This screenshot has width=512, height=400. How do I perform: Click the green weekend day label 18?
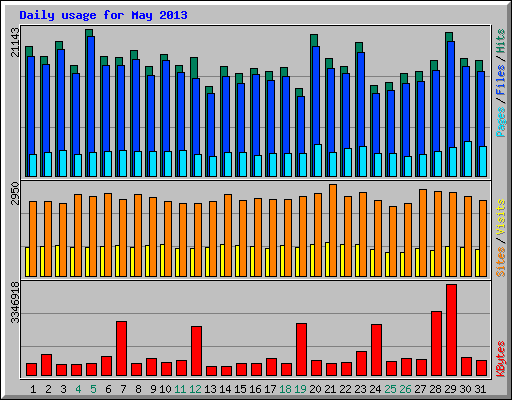(x=285, y=389)
